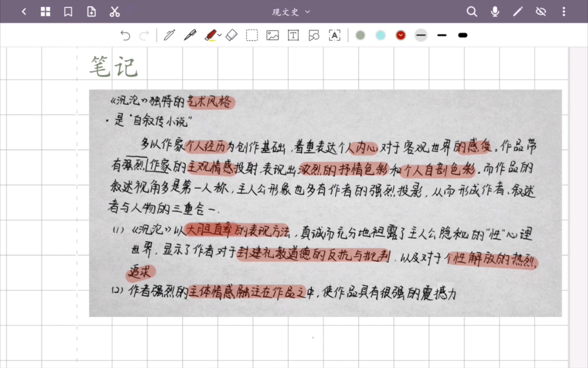The image size is (588, 368).
Task: Click the 笔记 heading text
Action: point(114,66)
